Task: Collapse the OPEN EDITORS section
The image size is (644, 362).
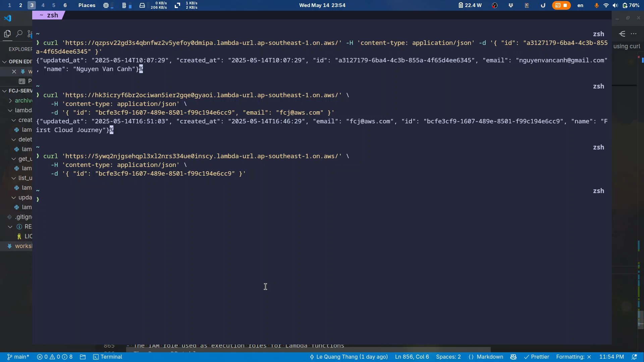Action: tap(16, 62)
